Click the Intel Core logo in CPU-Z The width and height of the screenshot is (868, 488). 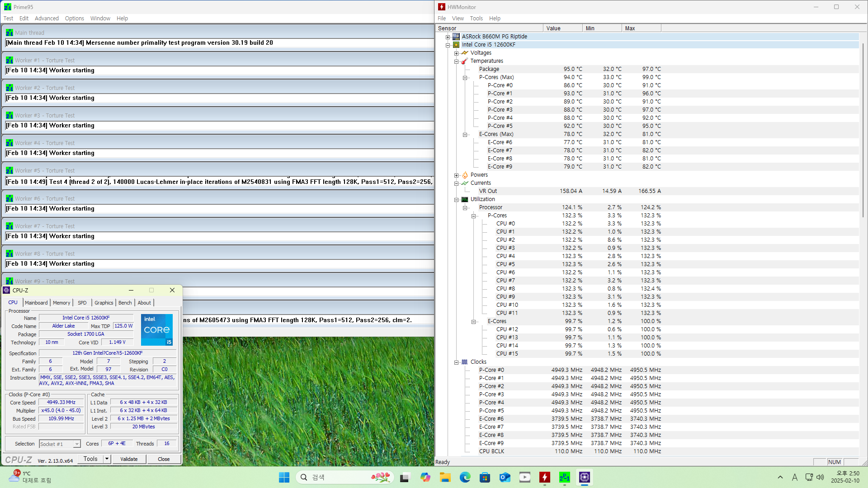click(156, 330)
